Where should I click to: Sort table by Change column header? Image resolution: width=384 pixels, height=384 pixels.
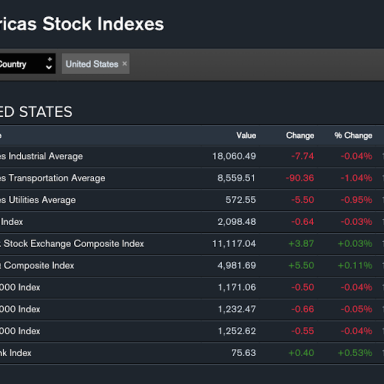(x=300, y=136)
